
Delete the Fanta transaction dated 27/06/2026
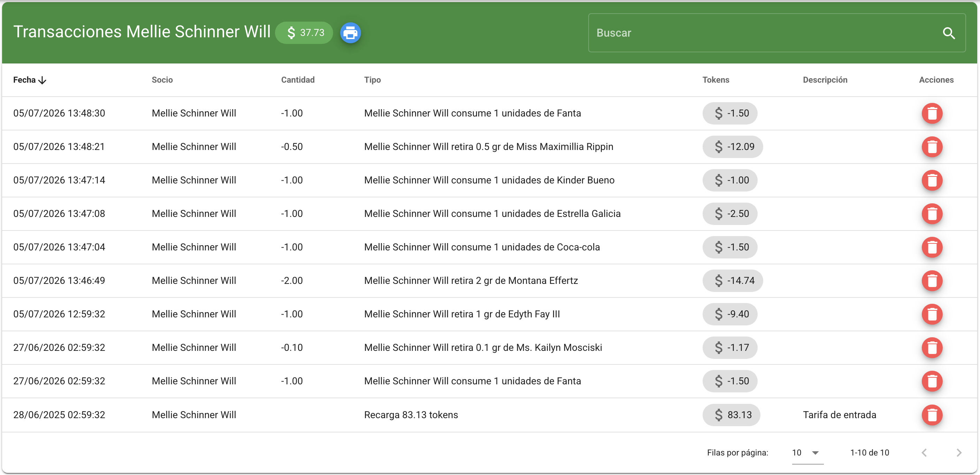pos(932,382)
